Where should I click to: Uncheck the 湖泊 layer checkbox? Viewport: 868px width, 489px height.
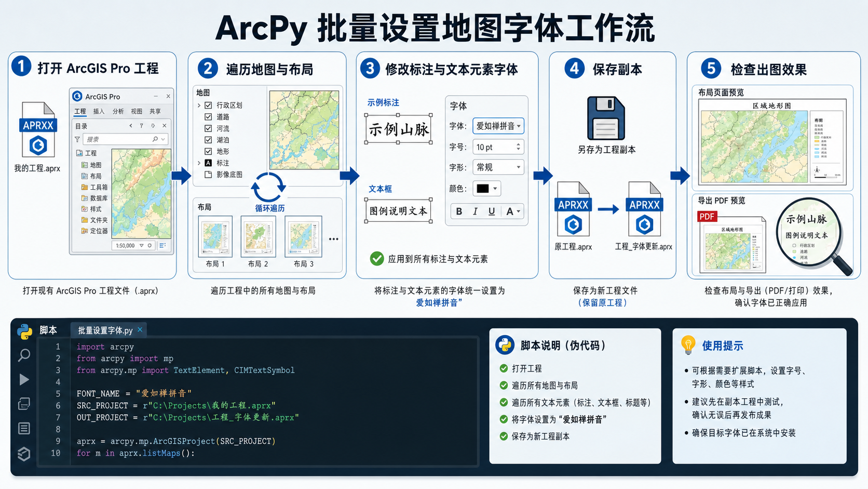[208, 140]
